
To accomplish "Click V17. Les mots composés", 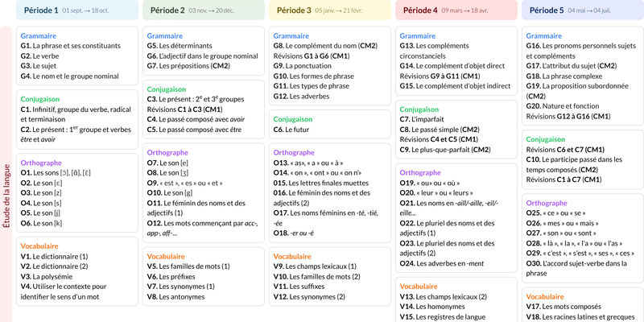I will pos(564,307).
